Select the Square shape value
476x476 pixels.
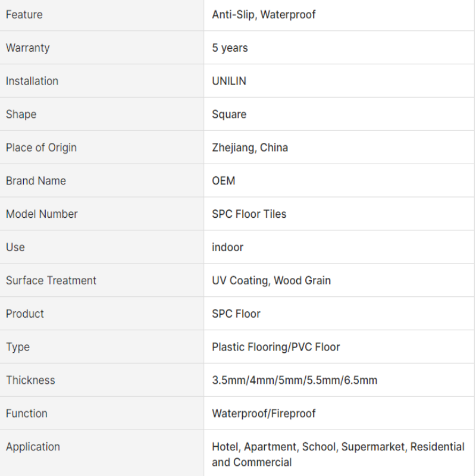(229, 114)
